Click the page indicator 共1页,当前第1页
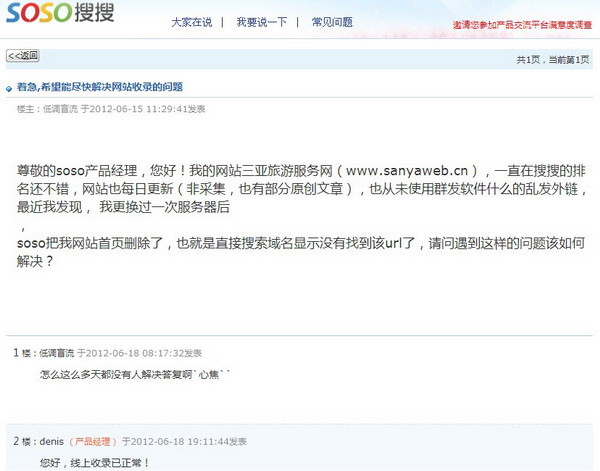Viewport: 600px width, 471px height. pyautogui.click(x=554, y=60)
